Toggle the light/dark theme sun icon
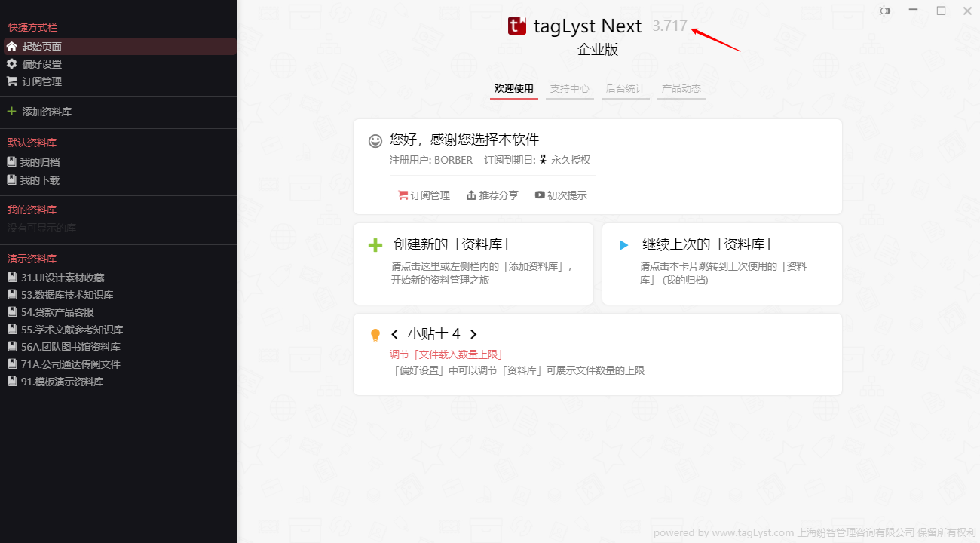Image resolution: width=980 pixels, height=543 pixels. (x=884, y=11)
